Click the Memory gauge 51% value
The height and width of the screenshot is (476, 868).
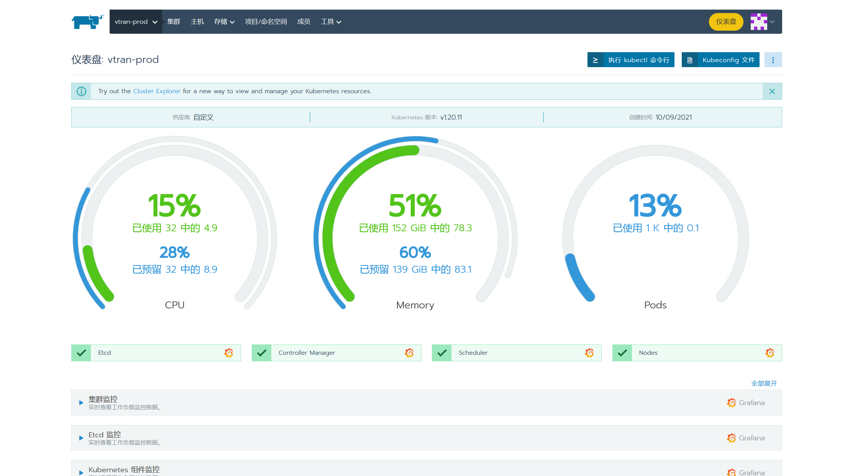415,206
